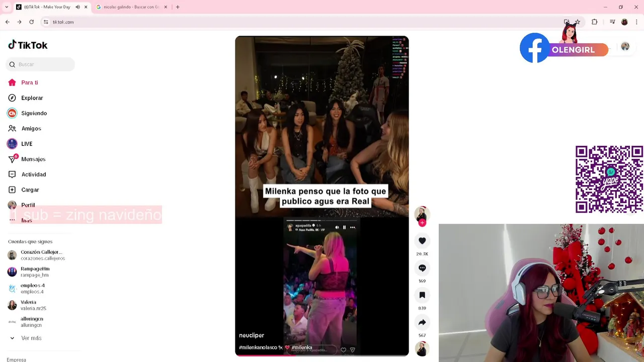Open the TikTok account avatar at the top right
The height and width of the screenshot is (362, 644).
tap(625, 46)
